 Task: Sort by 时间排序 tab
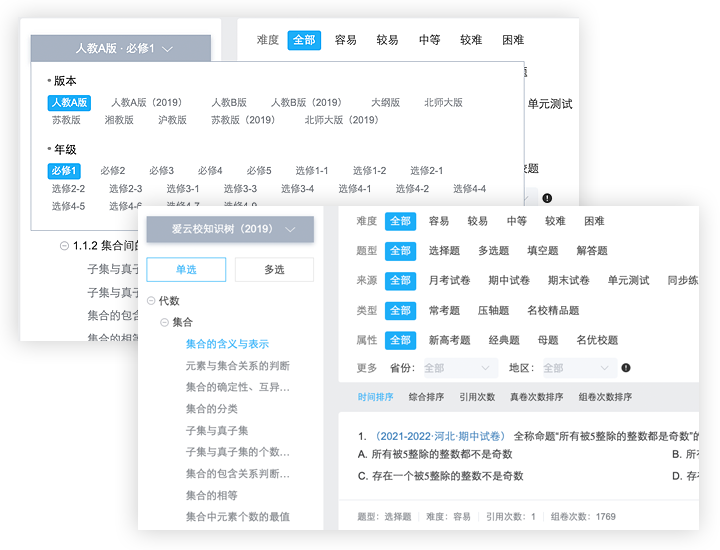pos(376,397)
